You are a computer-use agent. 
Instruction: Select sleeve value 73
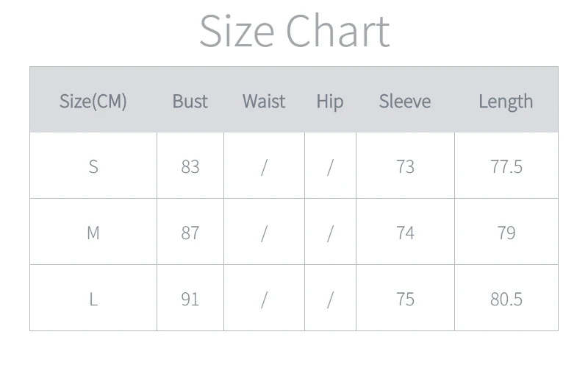pos(405,166)
